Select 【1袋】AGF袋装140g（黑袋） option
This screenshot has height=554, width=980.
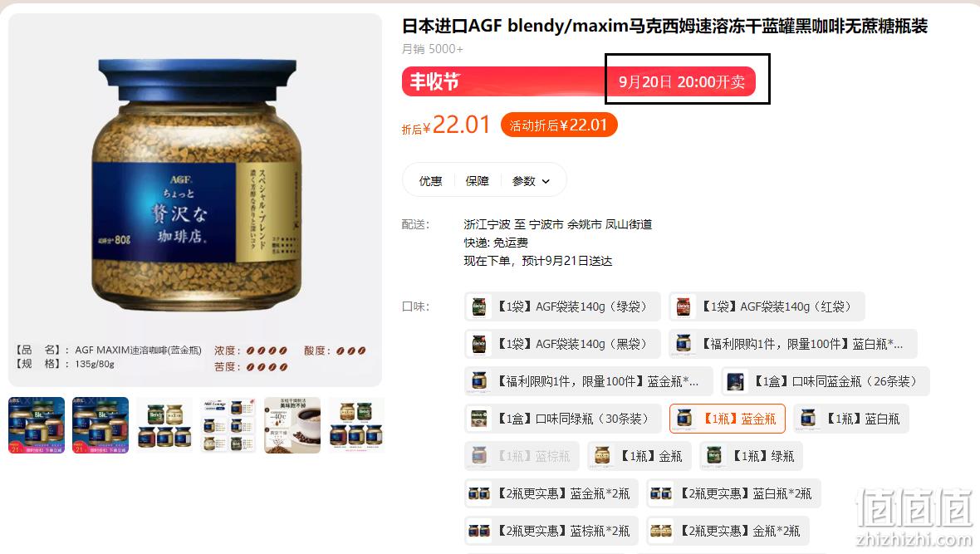pos(562,344)
